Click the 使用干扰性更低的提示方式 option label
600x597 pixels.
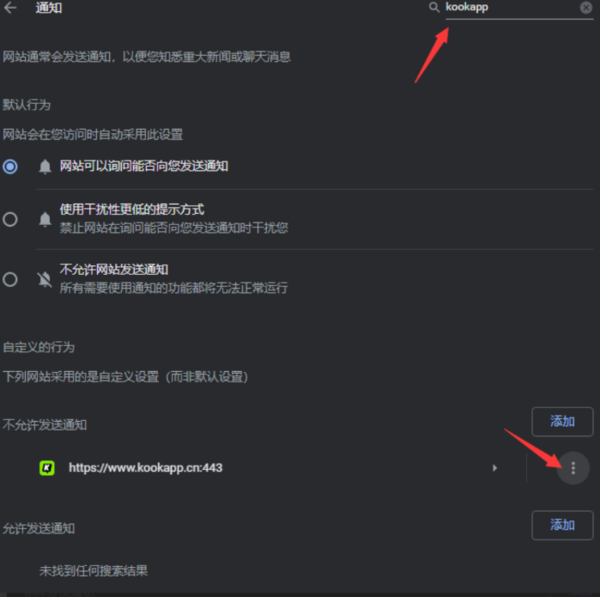pyautogui.click(x=132, y=209)
